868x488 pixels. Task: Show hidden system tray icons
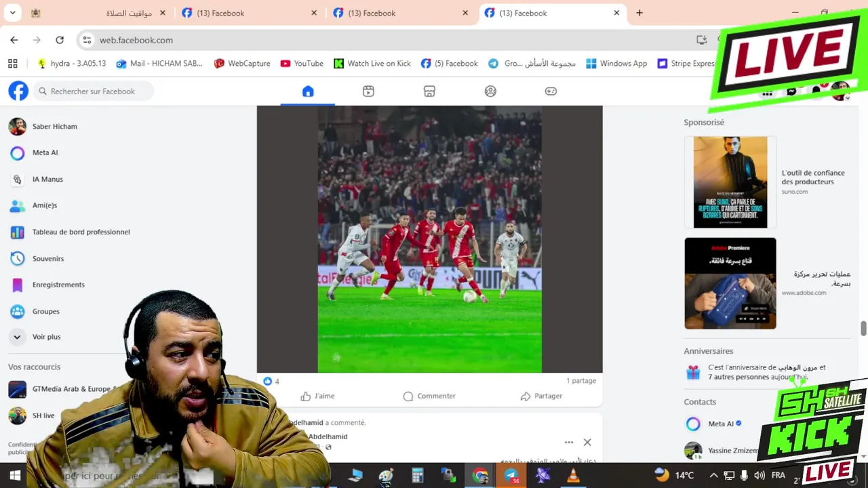coord(714,475)
